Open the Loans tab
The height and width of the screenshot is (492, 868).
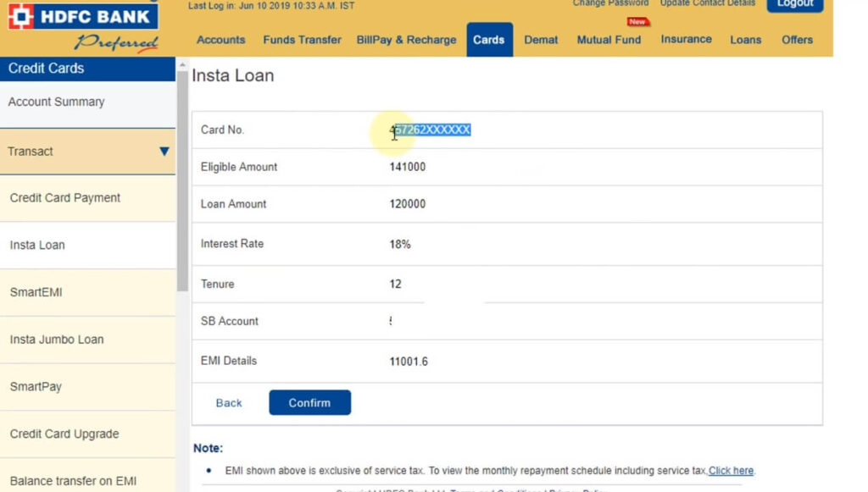click(745, 40)
